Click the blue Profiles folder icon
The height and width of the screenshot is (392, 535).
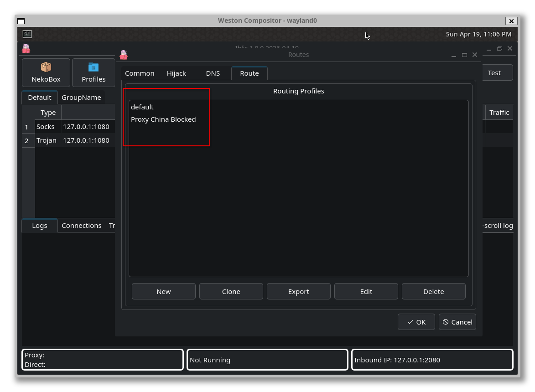pyautogui.click(x=93, y=67)
